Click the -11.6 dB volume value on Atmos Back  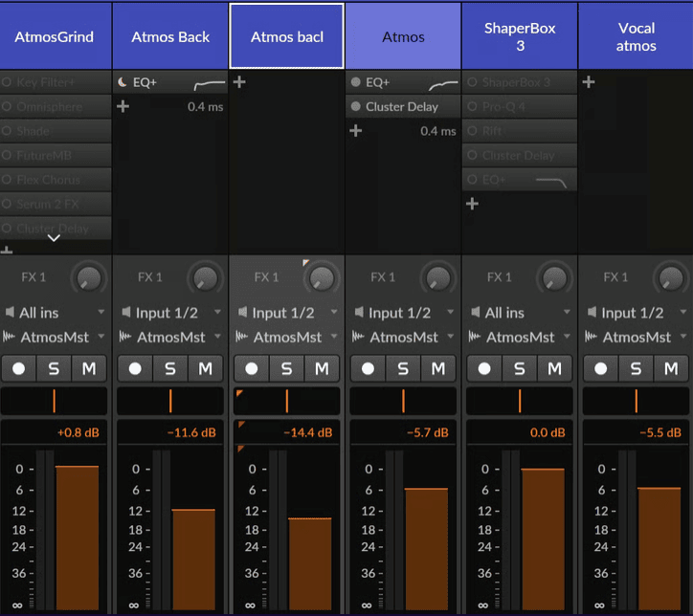[x=191, y=432]
